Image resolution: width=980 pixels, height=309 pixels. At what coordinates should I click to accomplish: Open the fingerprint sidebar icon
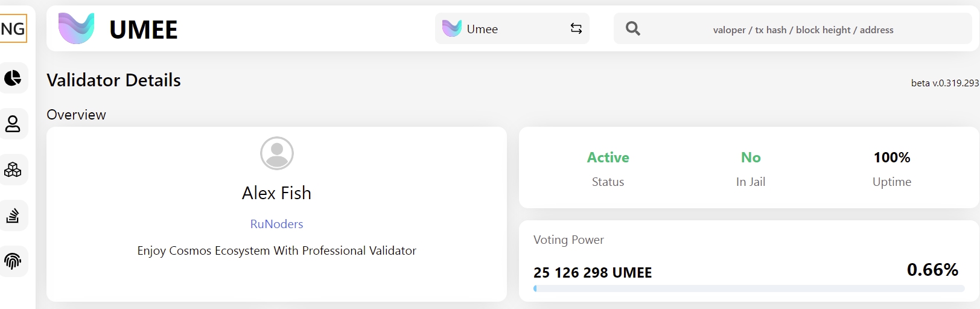pyautogui.click(x=13, y=261)
